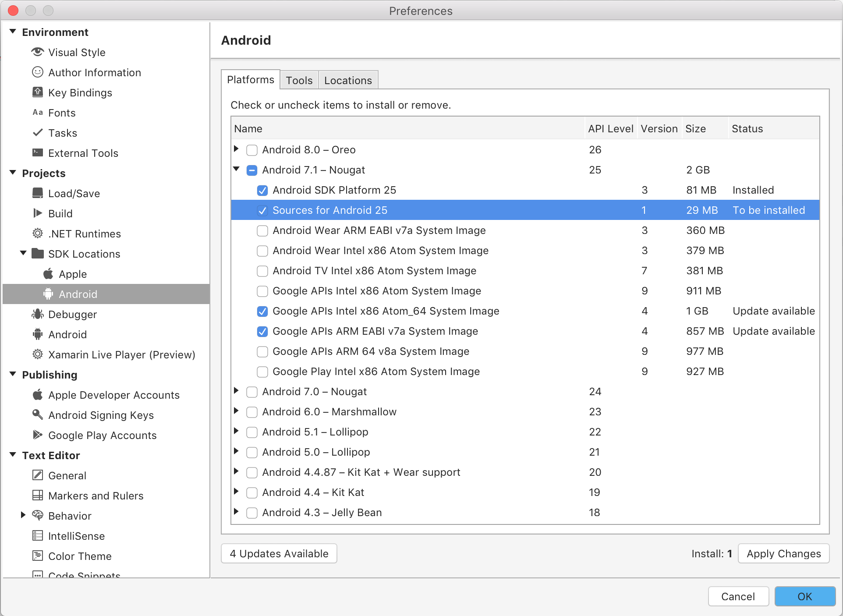
Task: Expand the Android 7.0 – Nougat row
Action: click(236, 390)
